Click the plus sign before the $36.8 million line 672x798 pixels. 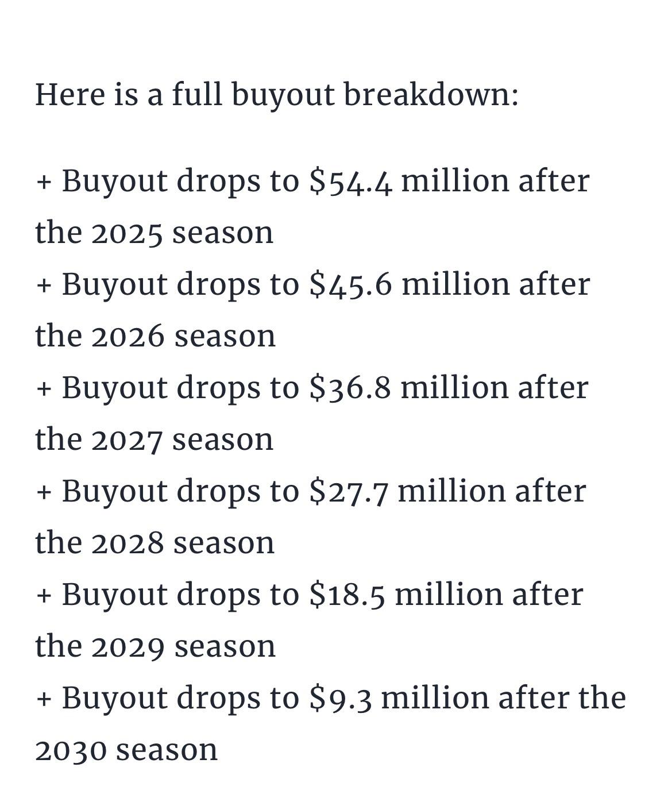pos(44,389)
